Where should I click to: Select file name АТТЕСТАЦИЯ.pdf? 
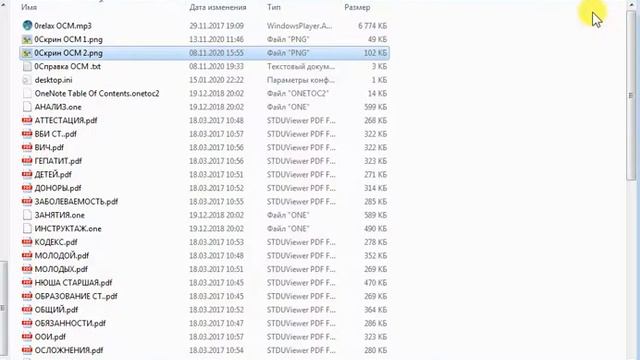point(66,120)
